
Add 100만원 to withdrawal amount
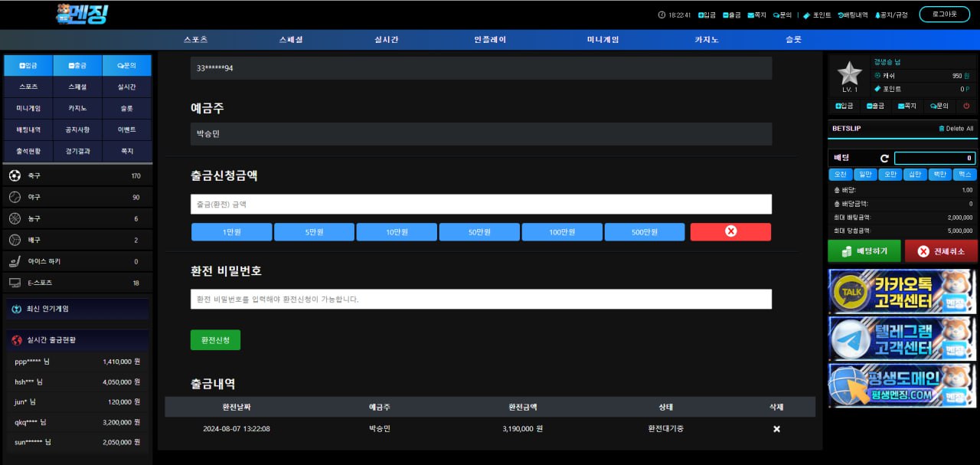pos(562,232)
